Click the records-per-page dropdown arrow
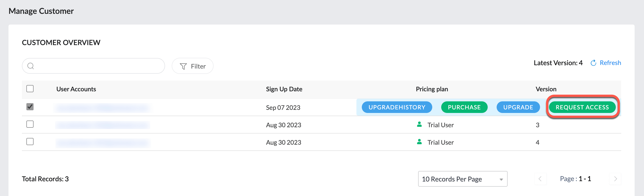Image resolution: width=644 pixels, height=196 pixels. 501,179
